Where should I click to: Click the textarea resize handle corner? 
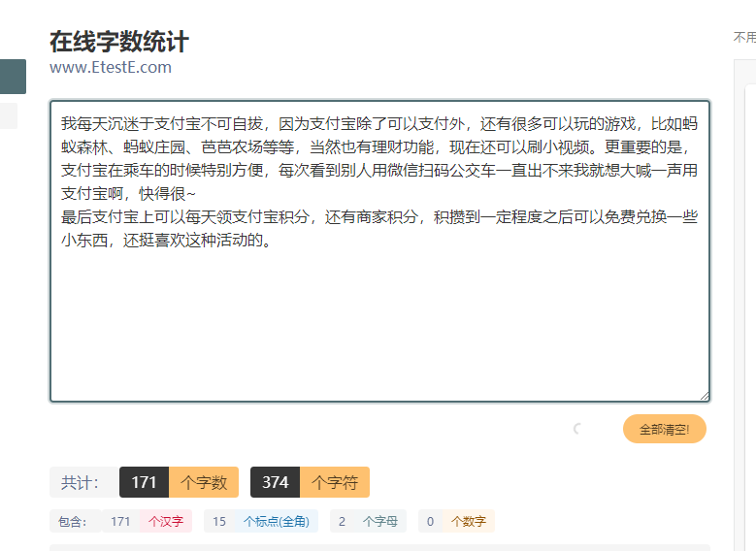(x=705, y=396)
